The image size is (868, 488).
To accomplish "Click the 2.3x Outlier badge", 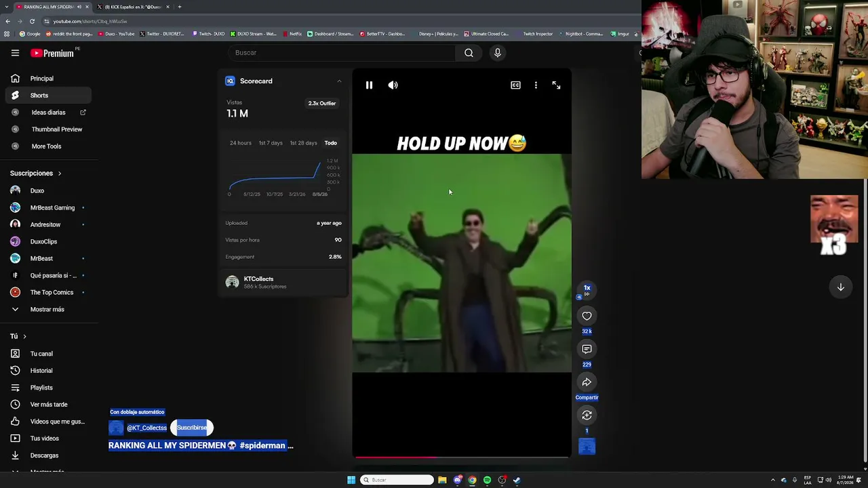I will (322, 103).
